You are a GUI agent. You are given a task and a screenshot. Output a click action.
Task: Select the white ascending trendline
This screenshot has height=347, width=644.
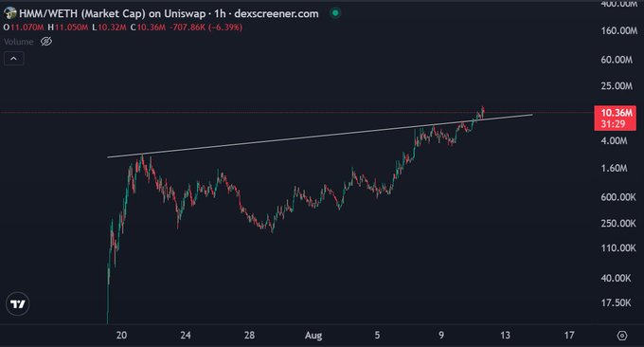(x=320, y=136)
